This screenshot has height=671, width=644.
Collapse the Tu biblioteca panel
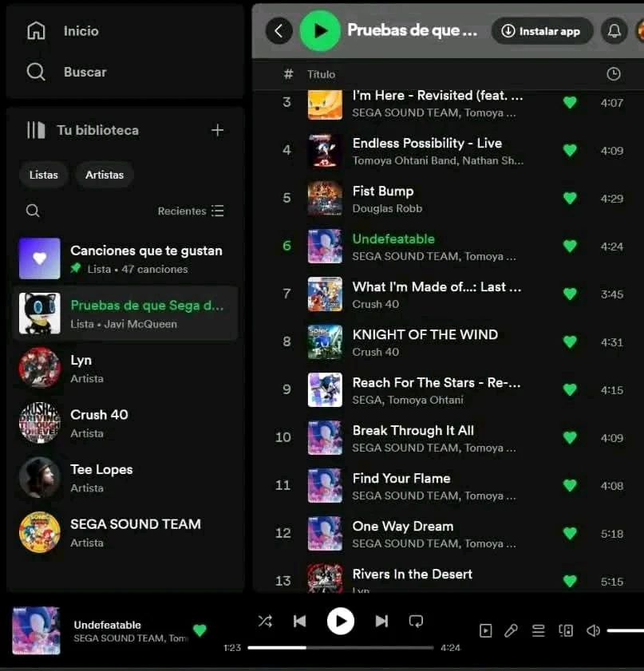pos(36,130)
